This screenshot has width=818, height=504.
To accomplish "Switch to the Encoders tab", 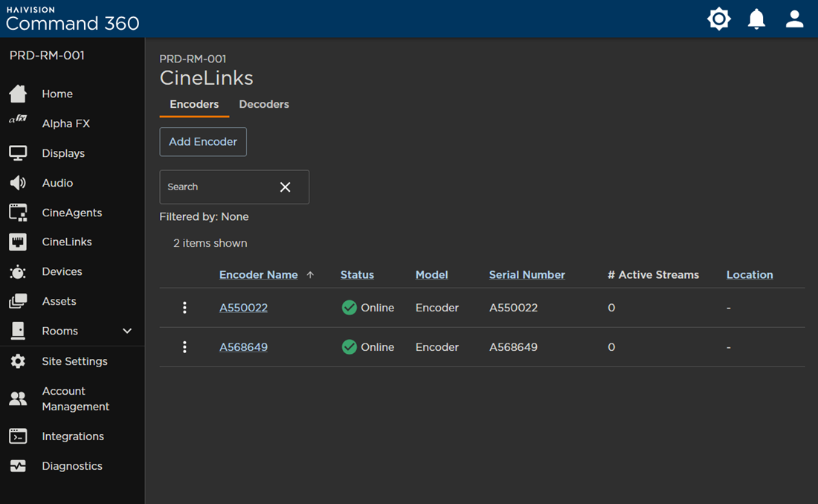I will [194, 104].
